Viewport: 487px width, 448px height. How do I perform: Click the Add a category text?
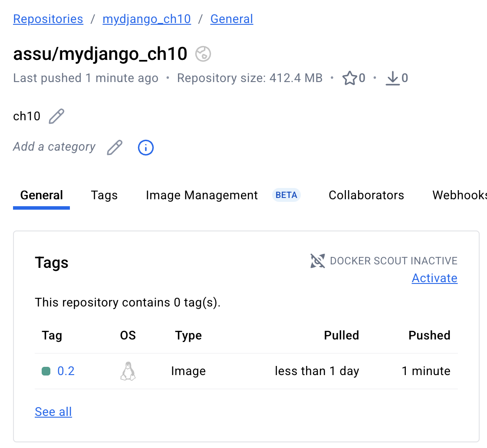(x=54, y=147)
